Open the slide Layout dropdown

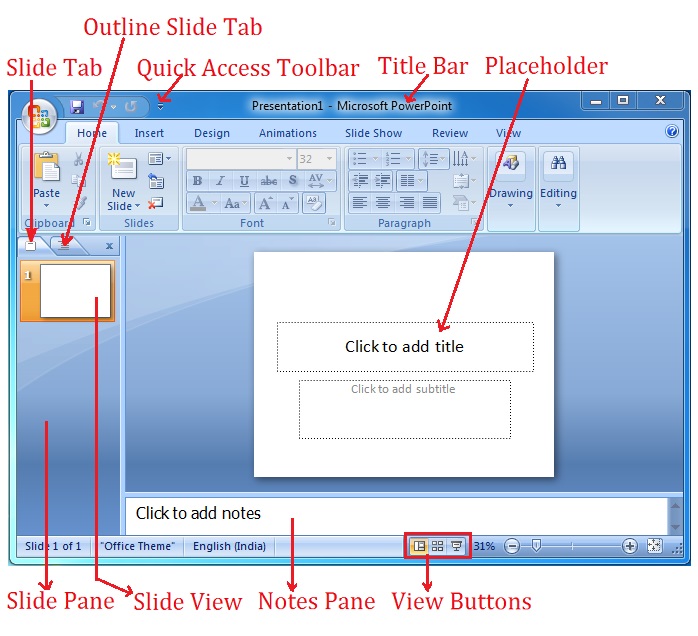pos(159,158)
